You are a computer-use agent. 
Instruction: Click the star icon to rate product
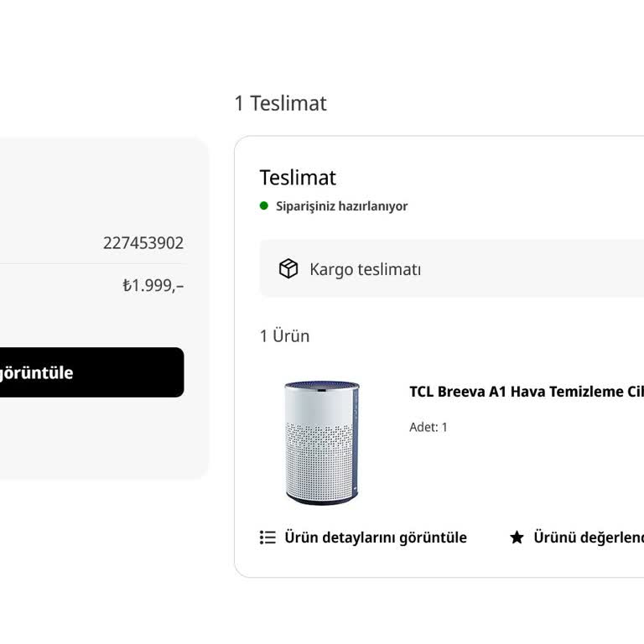click(517, 538)
